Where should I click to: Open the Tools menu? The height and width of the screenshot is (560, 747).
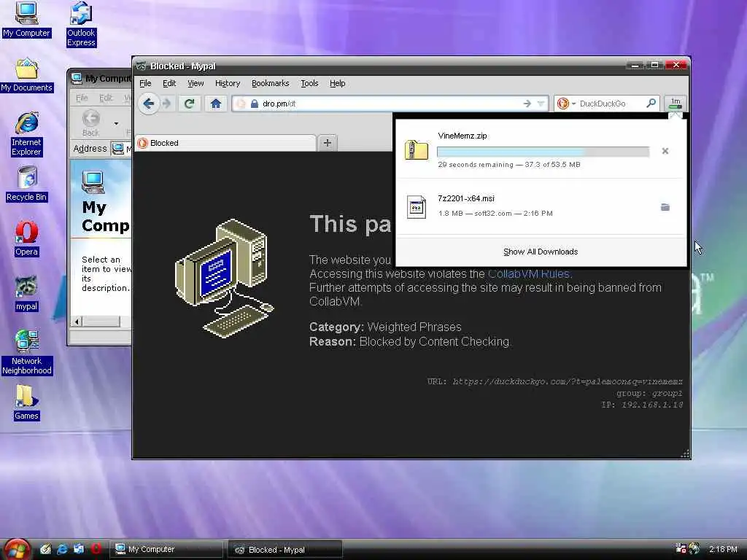coord(309,83)
